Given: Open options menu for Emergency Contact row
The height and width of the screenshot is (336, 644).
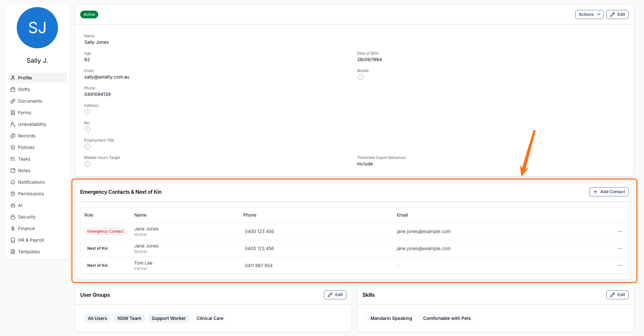Looking at the screenshot, I should click(x=620, y=231).
